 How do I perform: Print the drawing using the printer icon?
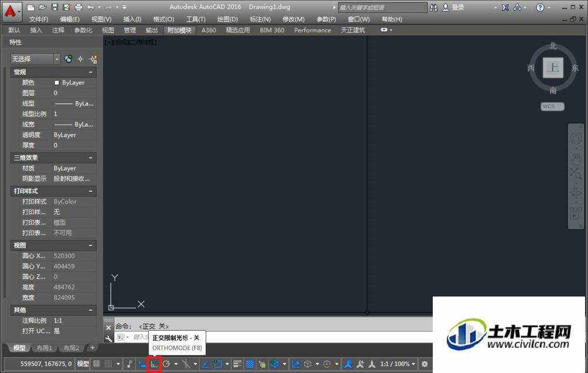coord(78,7)
